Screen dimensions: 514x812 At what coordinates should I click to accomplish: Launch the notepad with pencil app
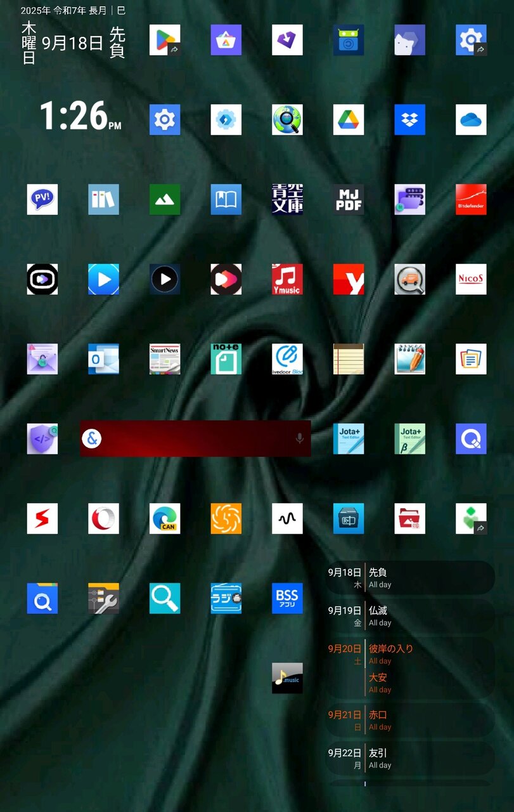(x=410, y=359)
